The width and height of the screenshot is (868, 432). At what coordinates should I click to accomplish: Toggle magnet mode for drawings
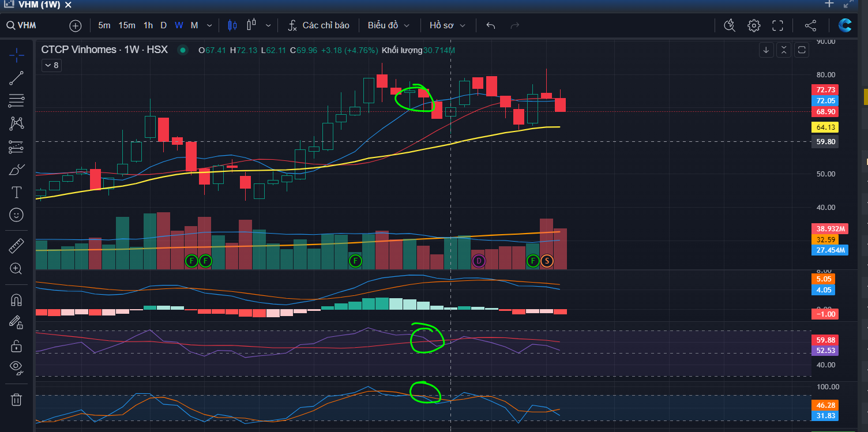tap(16, 300)
